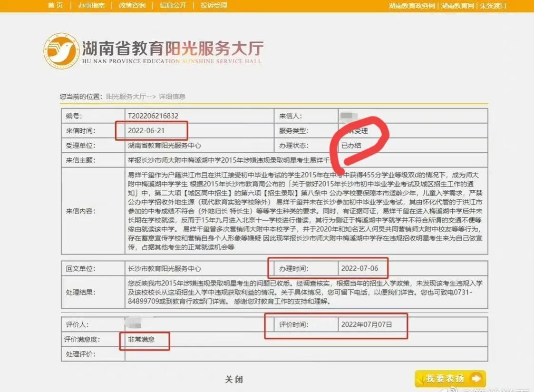Click the 评价满意度 value 非常满意

[141, 339]
